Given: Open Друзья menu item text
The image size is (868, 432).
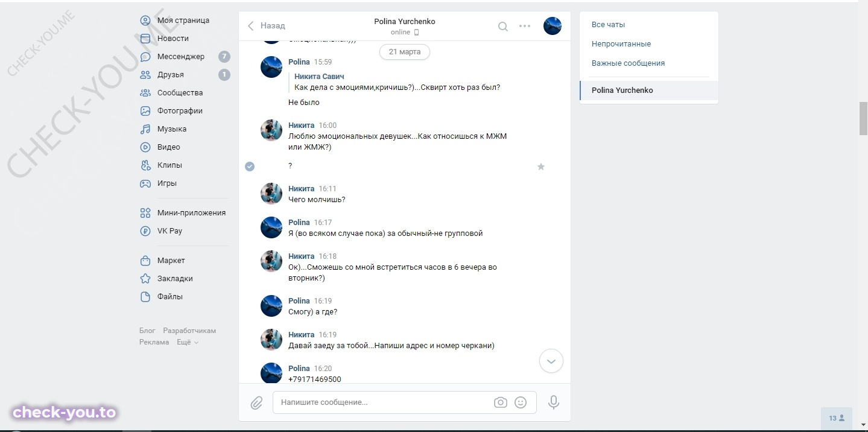Looking at the screenshot, I should 171,75.
